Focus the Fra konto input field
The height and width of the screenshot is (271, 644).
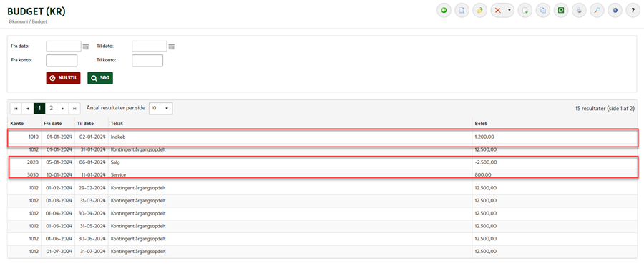tap(62, 60)
